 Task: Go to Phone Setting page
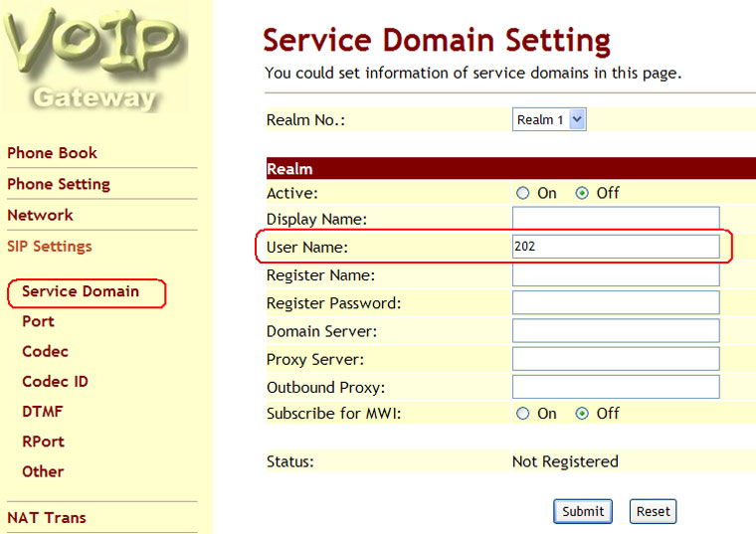[59, 184]
